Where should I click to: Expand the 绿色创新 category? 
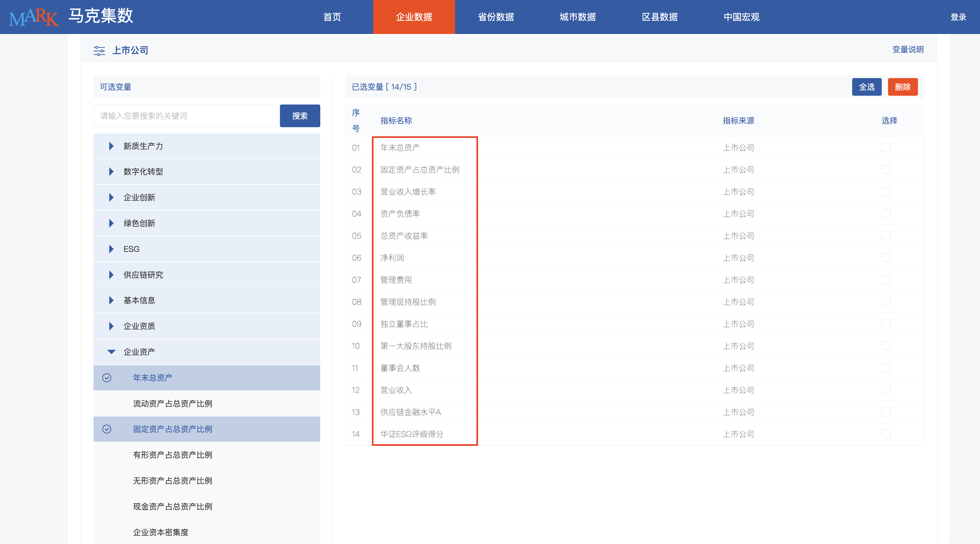[x=111, y=223]
